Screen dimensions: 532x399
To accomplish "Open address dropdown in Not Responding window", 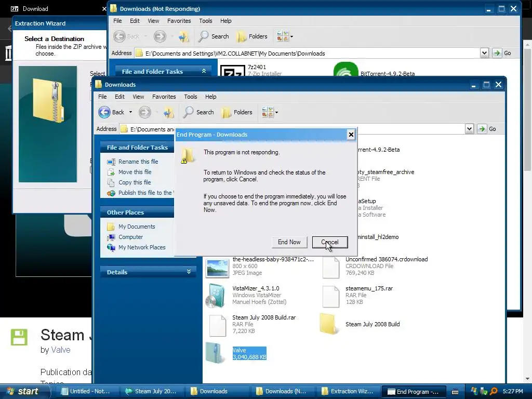I will click(x=484, y=53).
